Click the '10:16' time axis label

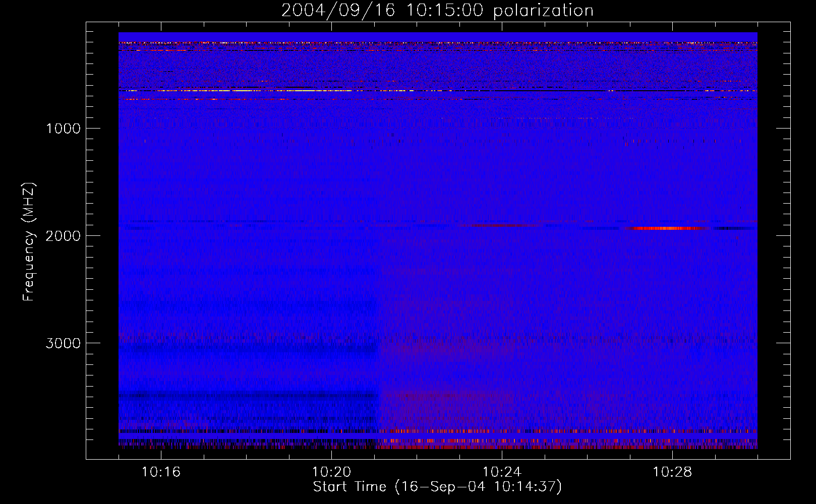point(161,472)
